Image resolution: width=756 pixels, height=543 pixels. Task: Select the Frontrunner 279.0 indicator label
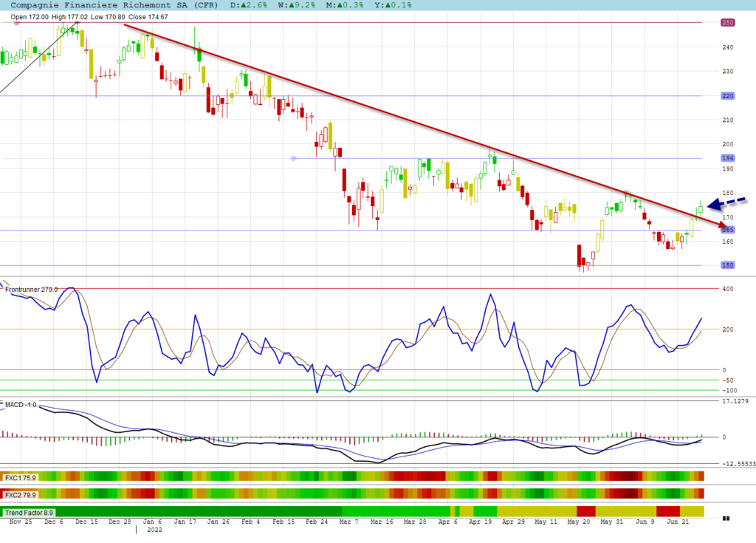[31, 290]
